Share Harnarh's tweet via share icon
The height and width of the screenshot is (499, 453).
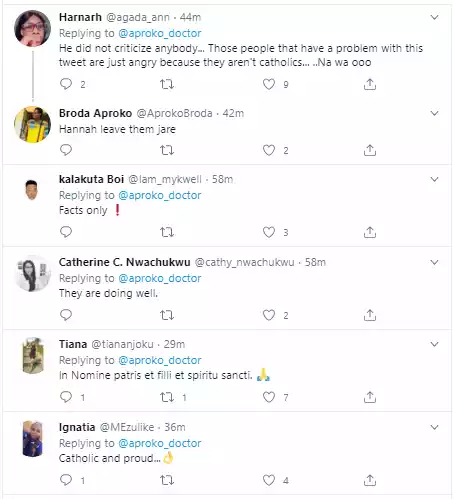(370, 84)
